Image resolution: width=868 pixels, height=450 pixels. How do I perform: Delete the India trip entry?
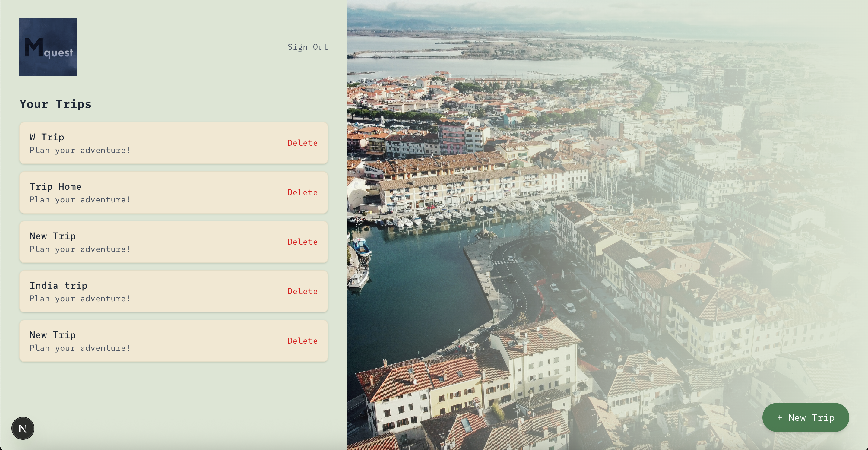pos(302,291)
